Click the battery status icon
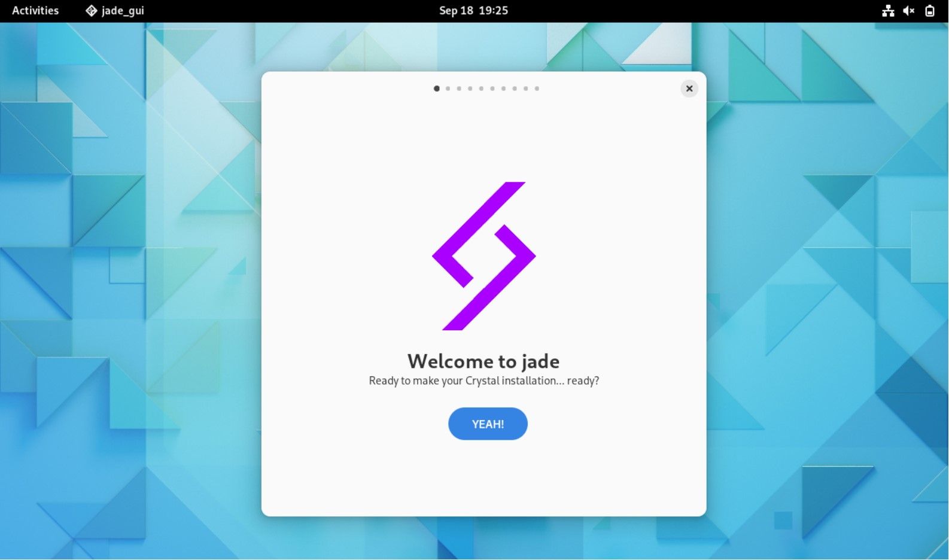The image size is (949, 560). click(930, 11)
